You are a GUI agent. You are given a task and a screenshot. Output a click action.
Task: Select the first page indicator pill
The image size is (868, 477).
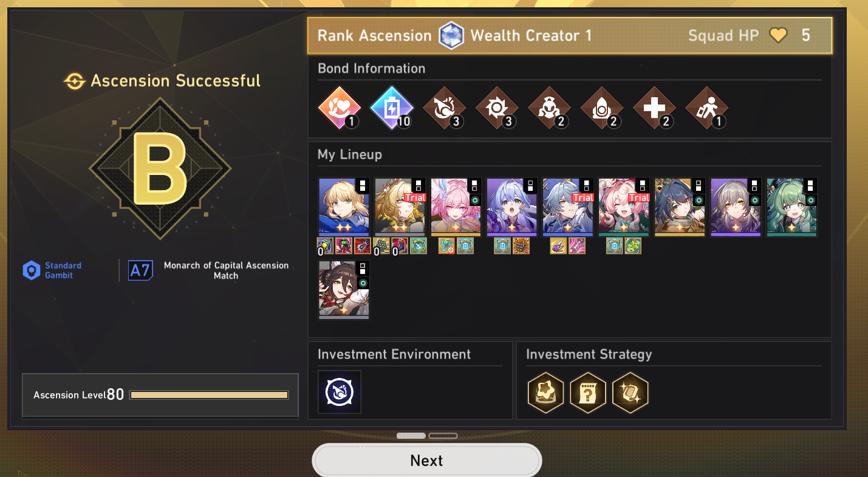click(411, 436)
